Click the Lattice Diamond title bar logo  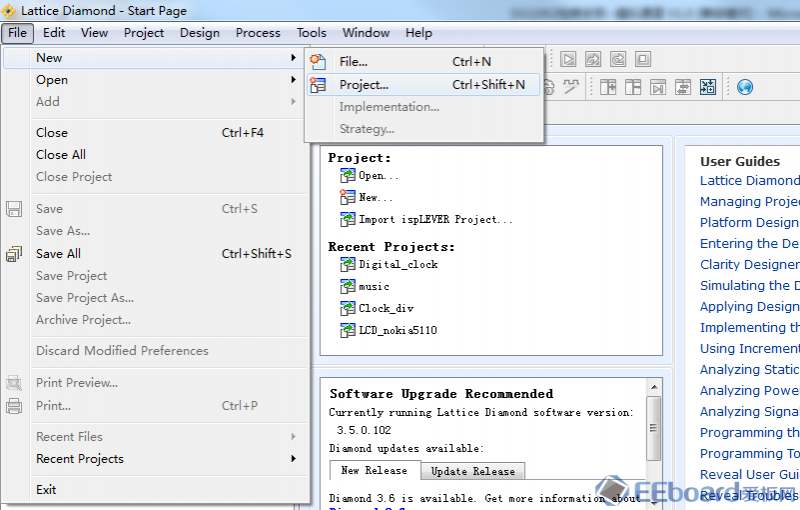click(x=9, y=11)
